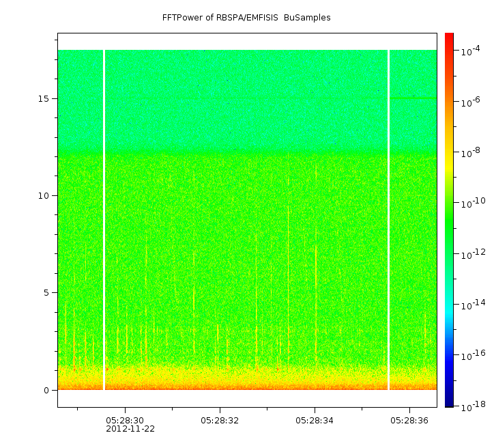Viewport: 494px width, 448px height.
Task: Click the horizontal line at 15 on far right
Action: (x=413, y=98)
